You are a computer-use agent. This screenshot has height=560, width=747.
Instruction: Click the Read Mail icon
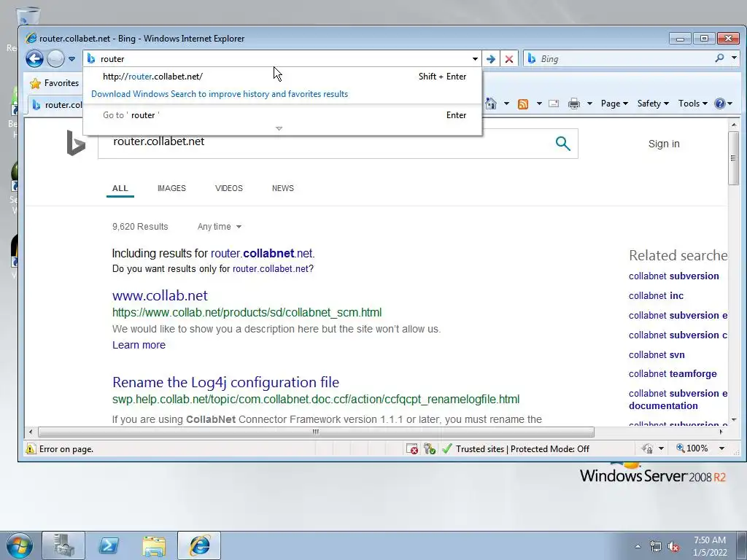click(x=554, y=104)
